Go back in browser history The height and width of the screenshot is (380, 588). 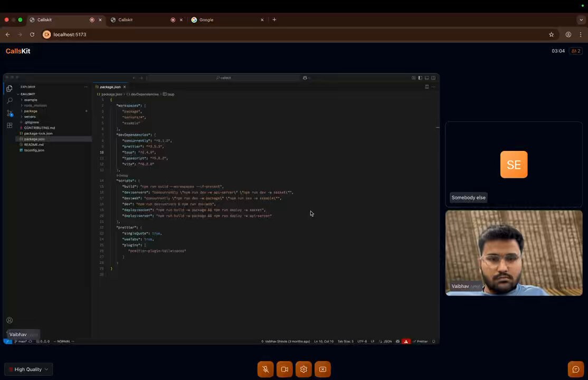coord(7,34)
